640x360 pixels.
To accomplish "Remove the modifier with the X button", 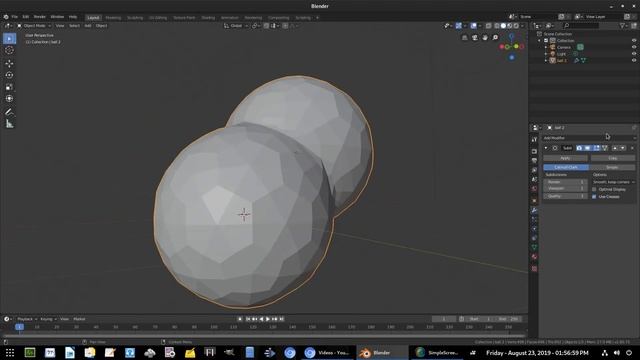I will (x=632, y=148).
